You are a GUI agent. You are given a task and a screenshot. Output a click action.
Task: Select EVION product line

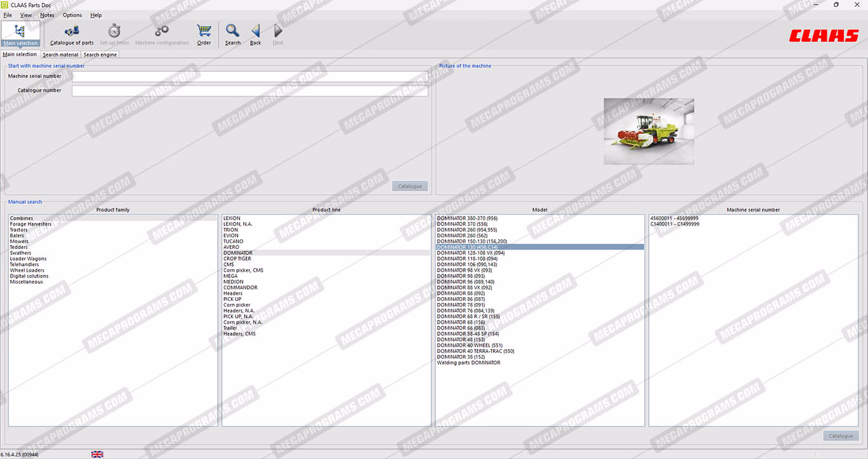click(327, 236)
